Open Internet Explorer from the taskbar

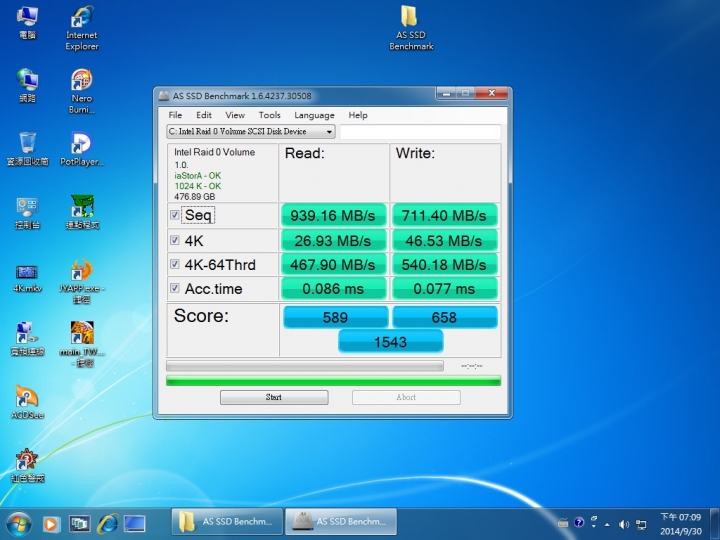click(107, 524)
